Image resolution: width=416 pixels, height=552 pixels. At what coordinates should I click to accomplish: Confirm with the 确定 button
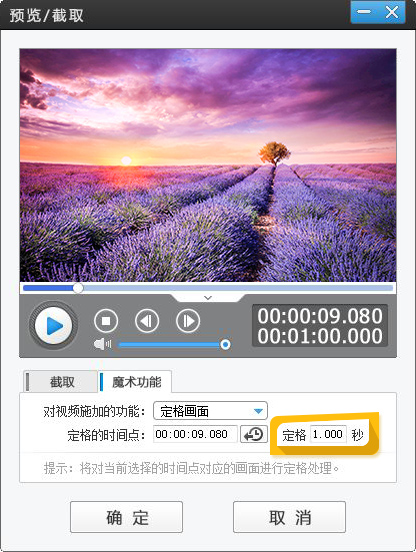click(x=126, y=517)
